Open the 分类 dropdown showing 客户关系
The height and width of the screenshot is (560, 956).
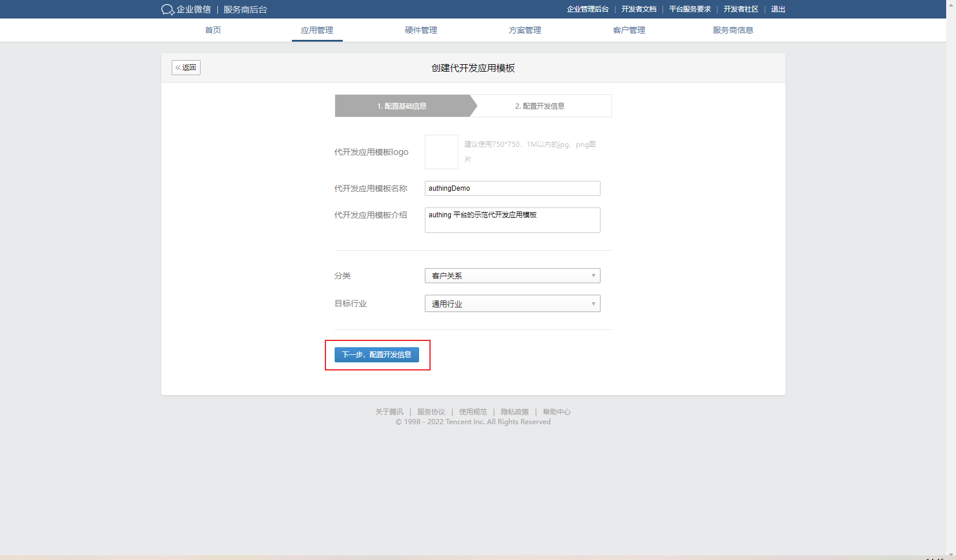point(512,276)
